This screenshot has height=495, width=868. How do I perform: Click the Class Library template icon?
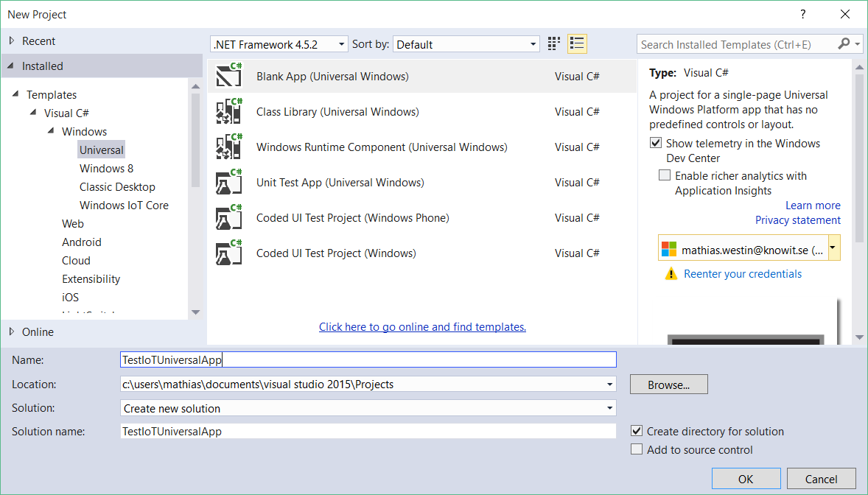pos(229,110)
